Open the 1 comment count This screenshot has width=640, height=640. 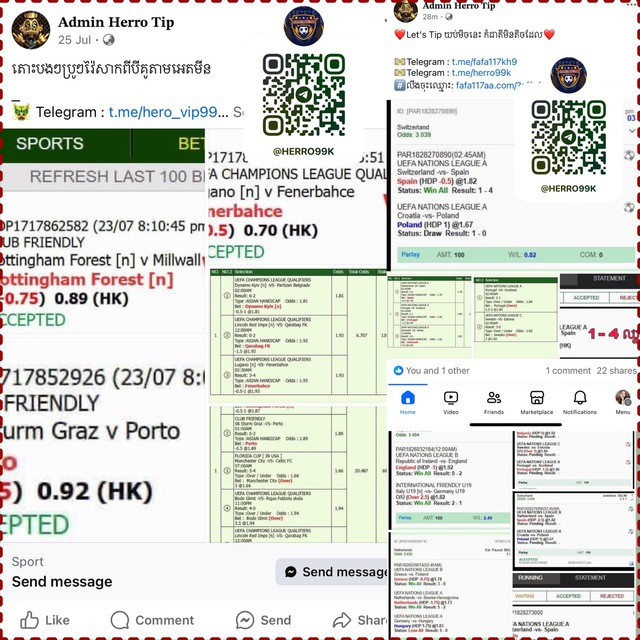tap(568, 371)
